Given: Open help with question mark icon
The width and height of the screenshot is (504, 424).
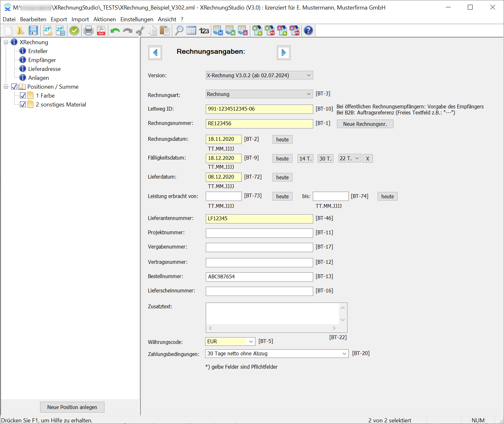Looking at the screenshot, I should (308, 31).
